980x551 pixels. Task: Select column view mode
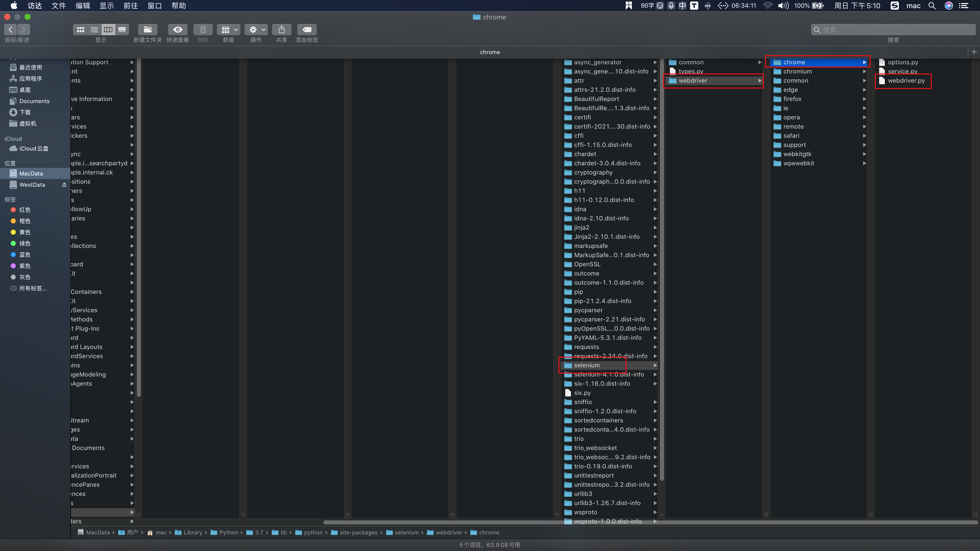click(108, 30)
